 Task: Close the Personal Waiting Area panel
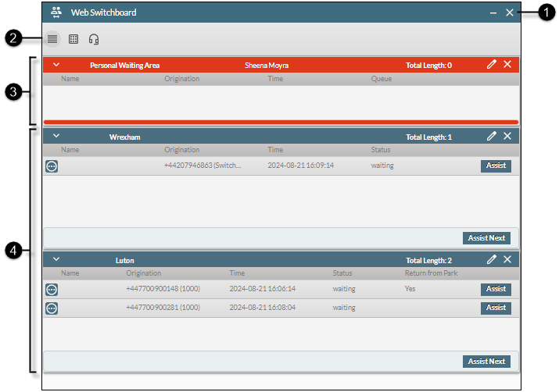pyautogui.click(x=507, y=65)
